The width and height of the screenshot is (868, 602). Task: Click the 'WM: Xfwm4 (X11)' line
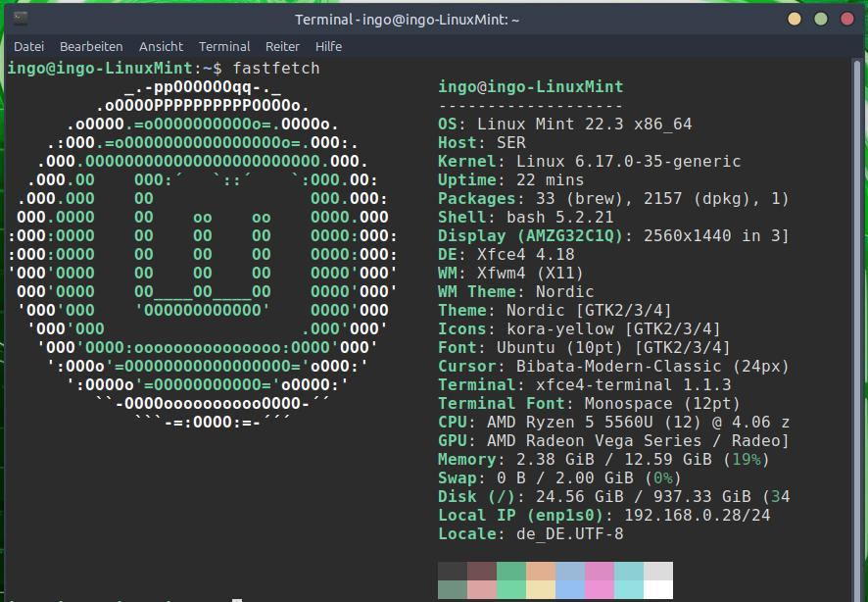tap(510, 273)
